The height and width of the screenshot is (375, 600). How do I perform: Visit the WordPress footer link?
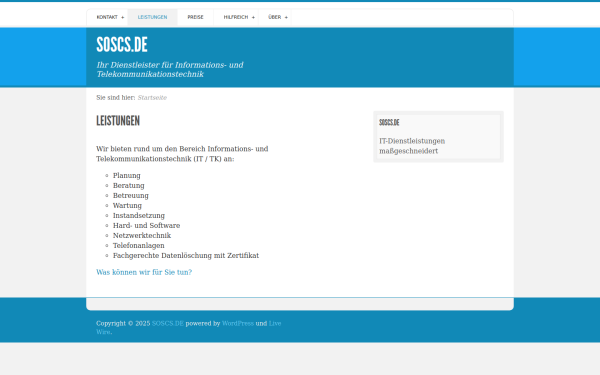click(238, 323)
